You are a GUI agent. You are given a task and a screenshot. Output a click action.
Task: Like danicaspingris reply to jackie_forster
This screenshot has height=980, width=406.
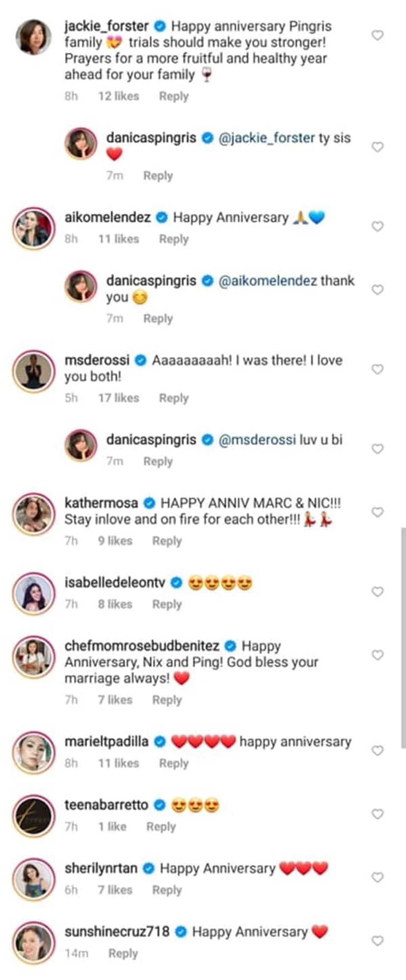pos(377,147)
